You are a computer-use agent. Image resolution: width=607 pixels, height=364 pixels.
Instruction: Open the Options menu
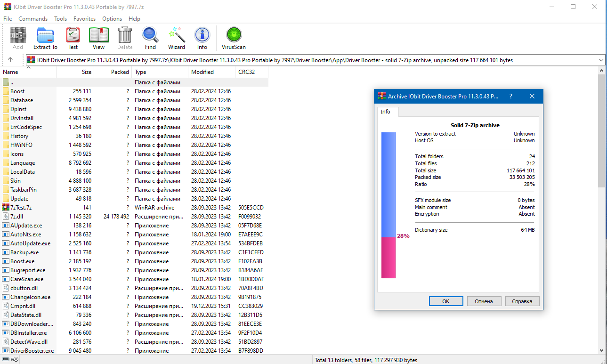[x=112, y=18]
